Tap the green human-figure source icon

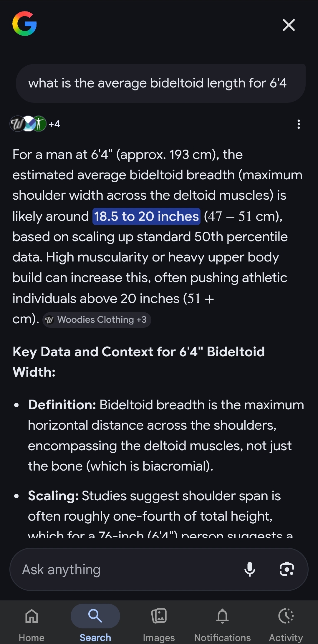click(x=39, y=124)
